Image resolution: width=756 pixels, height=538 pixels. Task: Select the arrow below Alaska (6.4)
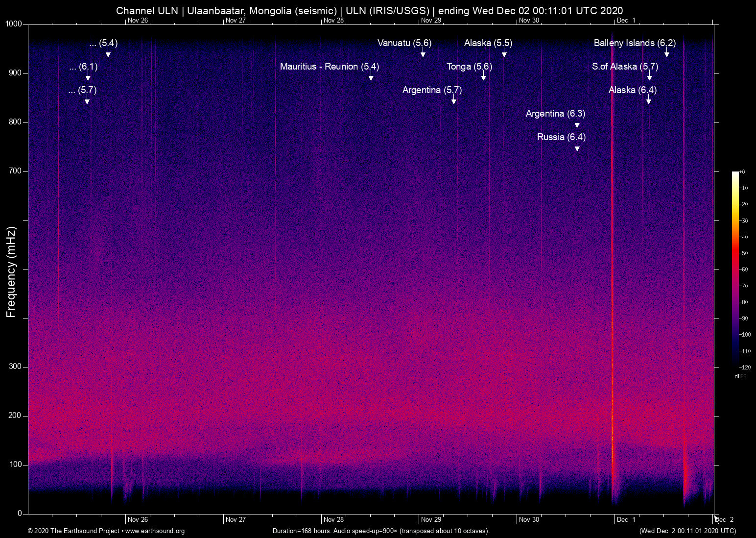649,100
